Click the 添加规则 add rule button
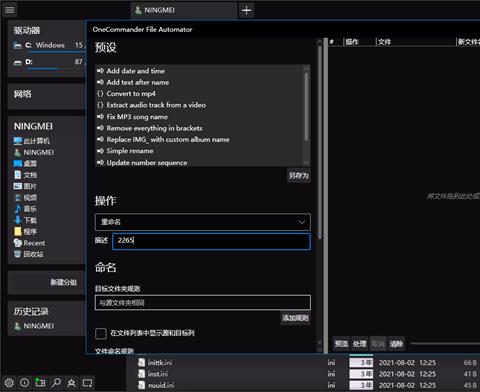This screenshot has width=480, height=392. pos(295,318)
